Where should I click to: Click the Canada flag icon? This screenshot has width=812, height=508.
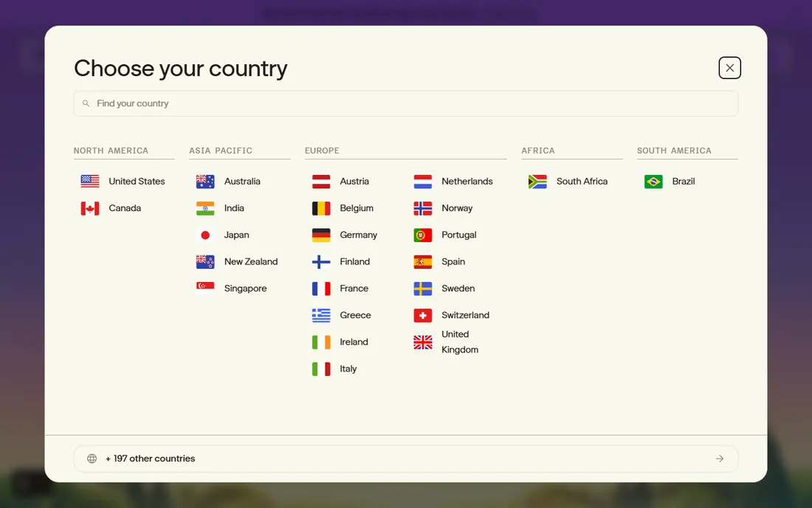(x=90, y=208)
